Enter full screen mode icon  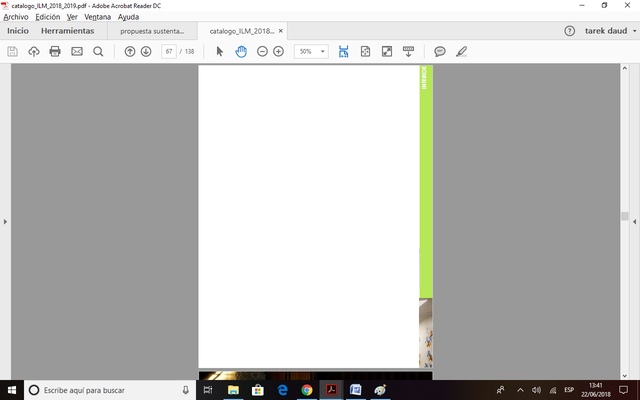click(x=387, y=51)
